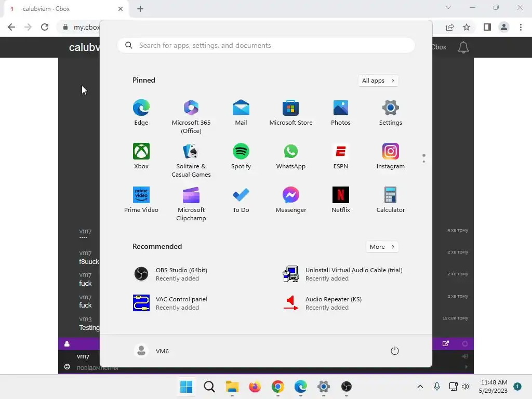532x399 pixels.
Task: Pop out the Cbox chat window
Action: pos(445,343)
